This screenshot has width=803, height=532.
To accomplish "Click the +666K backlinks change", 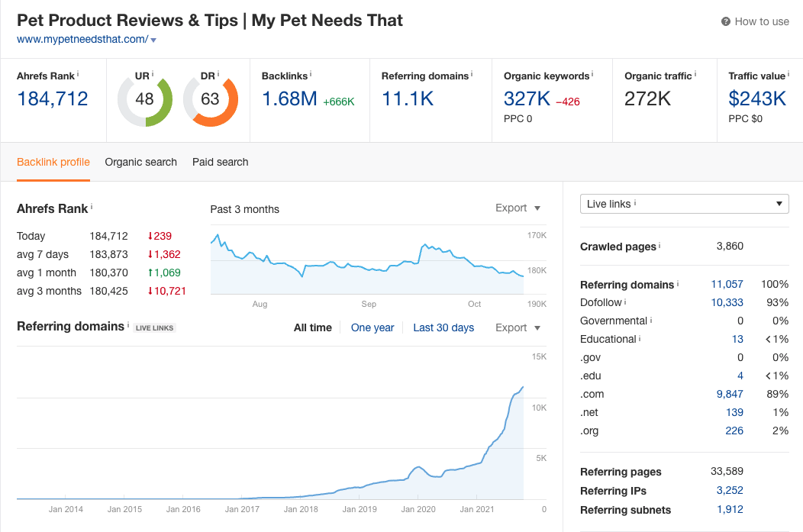I will [x=338, y=102].
